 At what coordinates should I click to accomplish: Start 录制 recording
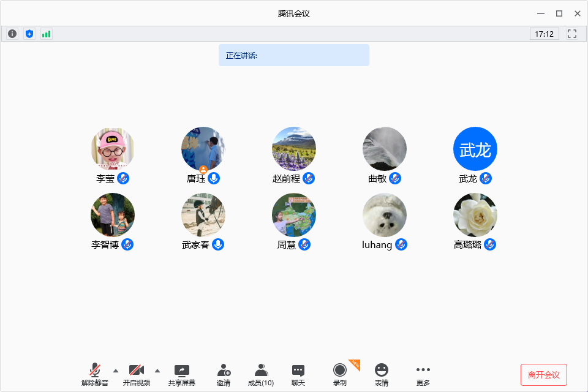point(340,375)
